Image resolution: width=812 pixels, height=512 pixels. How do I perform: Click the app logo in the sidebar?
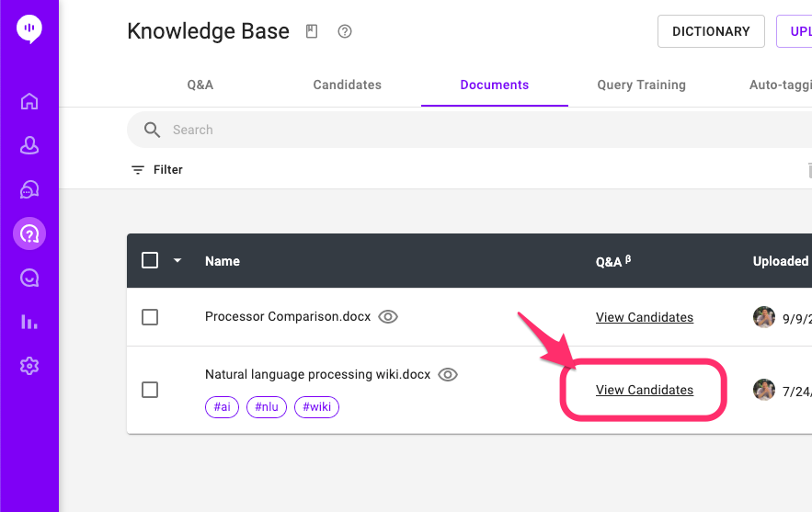29,29
